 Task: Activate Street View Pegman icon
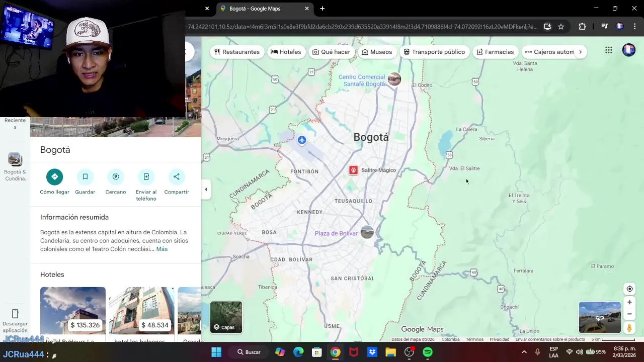click(x=629, y=328)
